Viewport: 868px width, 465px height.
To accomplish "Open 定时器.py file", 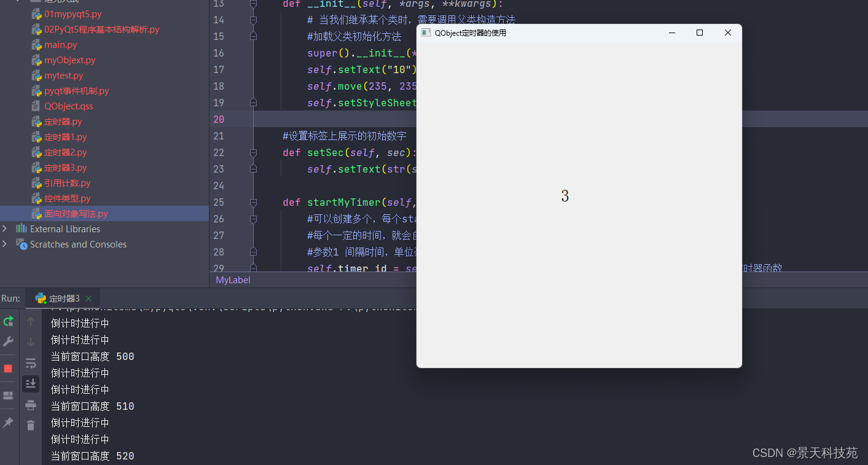I will coord(63,121).
